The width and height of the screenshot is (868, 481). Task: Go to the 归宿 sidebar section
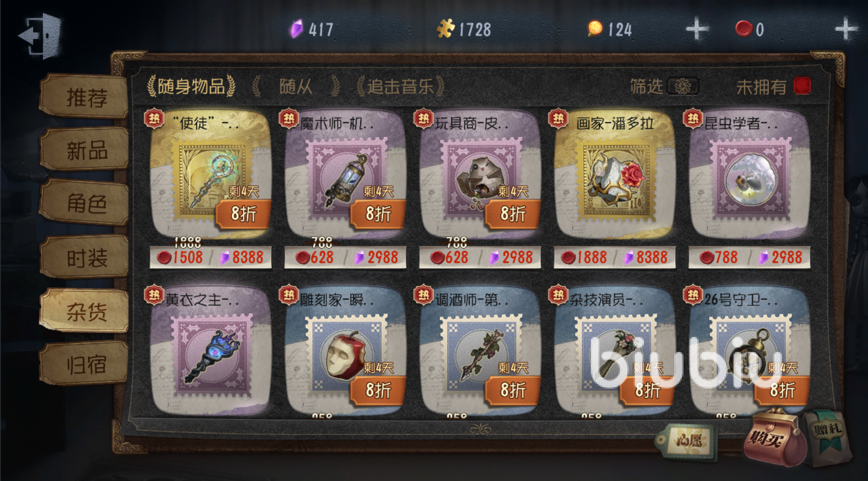click(x=85, y=364)
